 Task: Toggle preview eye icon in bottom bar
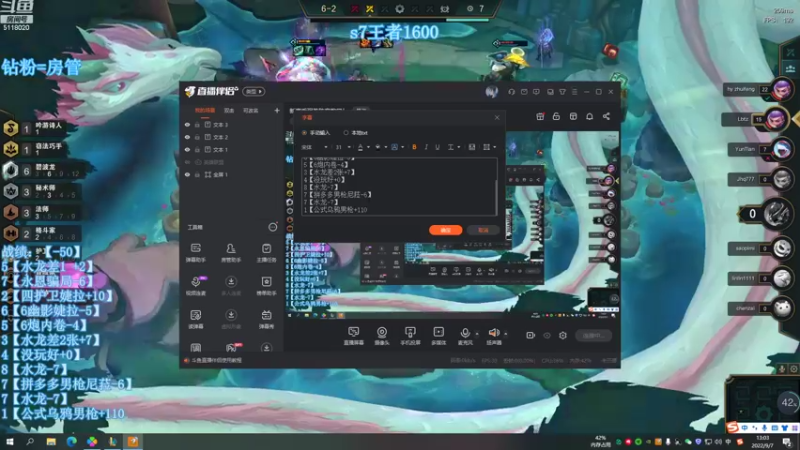(547, 335)
